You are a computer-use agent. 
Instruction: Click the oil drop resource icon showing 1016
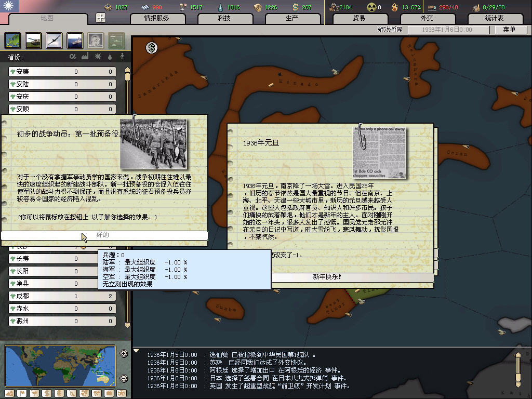[220, 7]
